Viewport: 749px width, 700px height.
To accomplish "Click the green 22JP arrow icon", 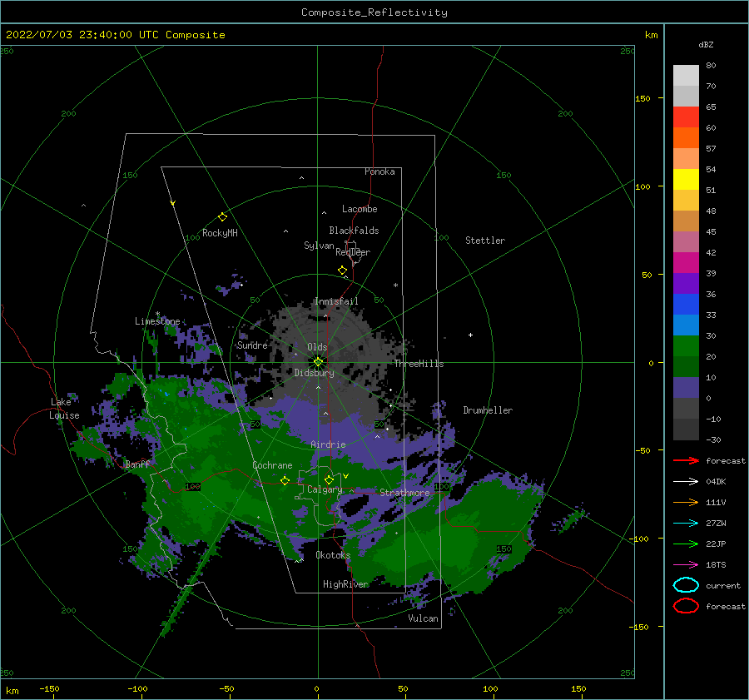I will [686, 544].
